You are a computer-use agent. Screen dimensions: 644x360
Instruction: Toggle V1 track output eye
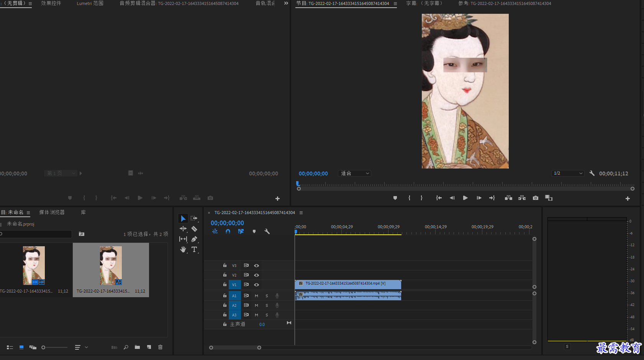coord(257,285)
